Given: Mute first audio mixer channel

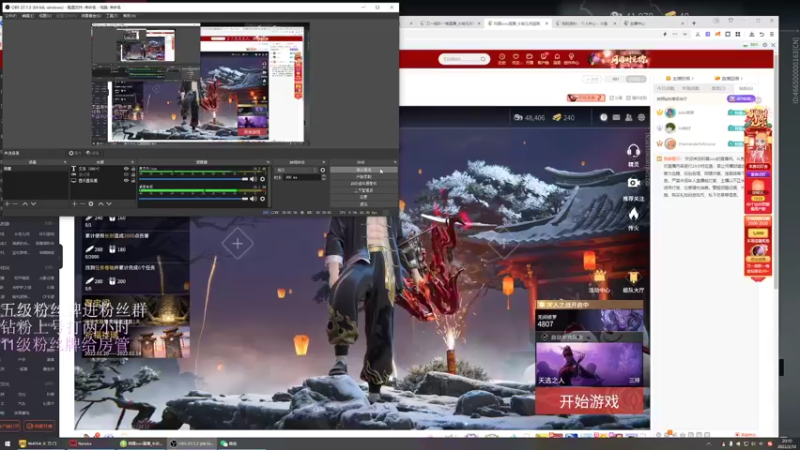Looking at the screenshot, I should pyautogui.click(x=253, y=179).
